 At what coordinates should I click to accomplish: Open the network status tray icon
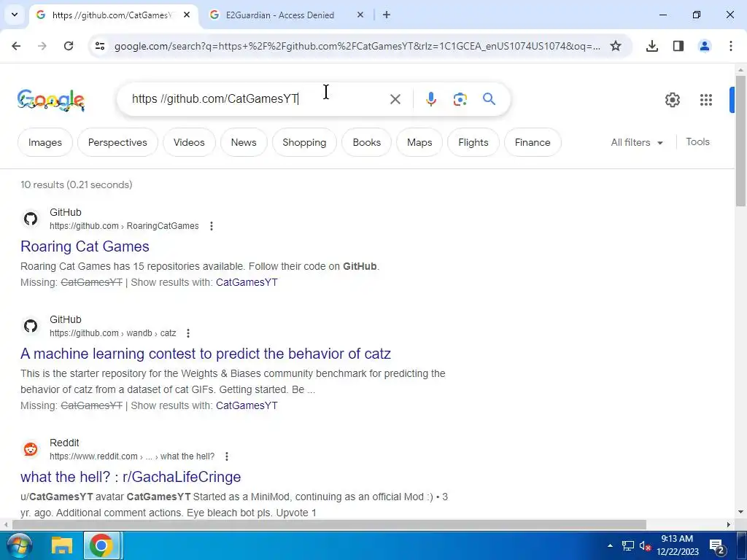pos(628,545)
